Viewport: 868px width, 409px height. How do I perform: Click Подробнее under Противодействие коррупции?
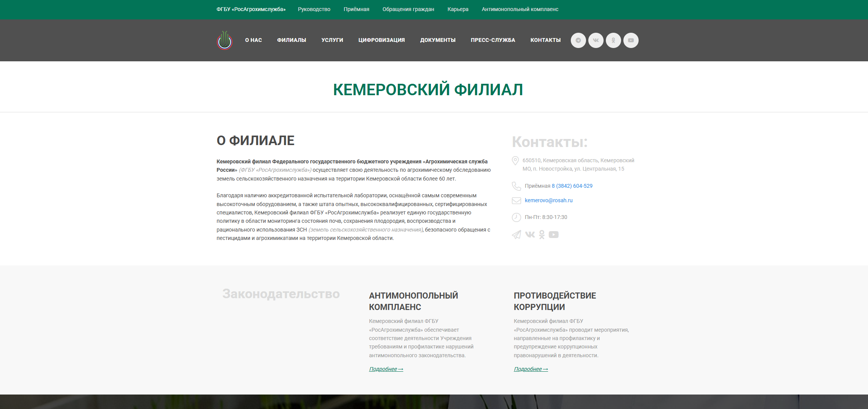point(531,369)
